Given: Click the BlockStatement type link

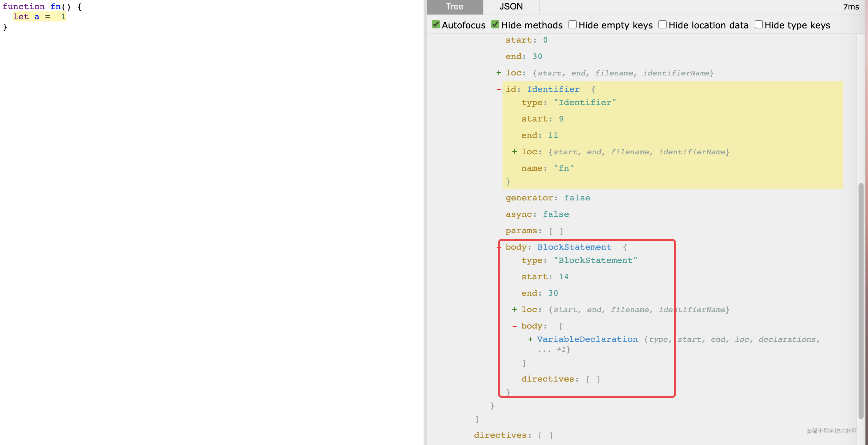Looking at the screenshot, I should (574, 247).
